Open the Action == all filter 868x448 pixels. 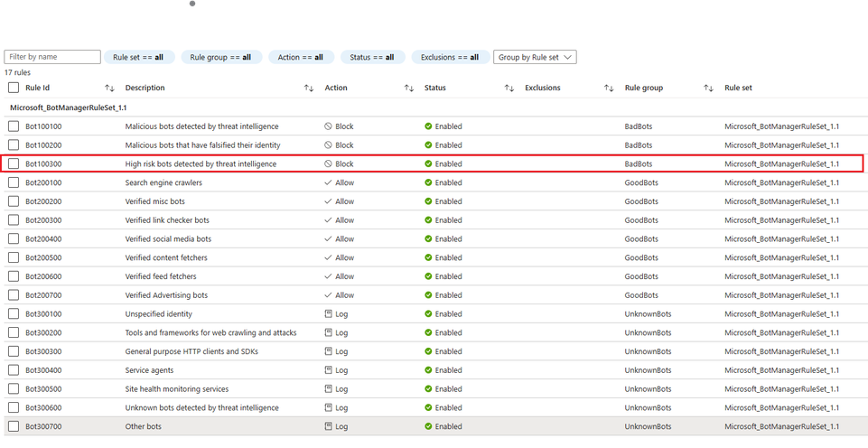click(x=301, y=57)
